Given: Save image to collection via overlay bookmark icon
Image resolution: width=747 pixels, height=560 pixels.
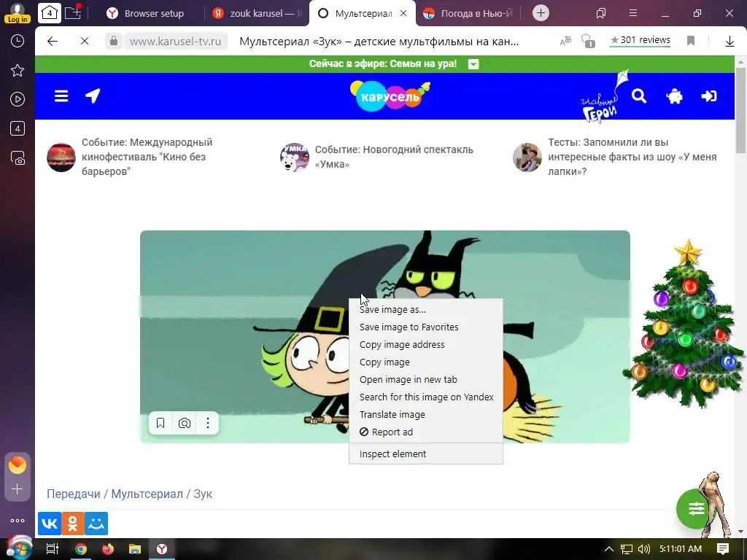Looking at the screenshot, I should (x=160, y=423).
